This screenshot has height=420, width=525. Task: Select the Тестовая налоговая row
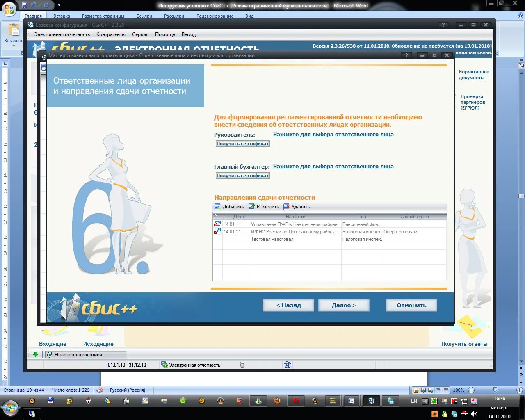pos(330,239)
